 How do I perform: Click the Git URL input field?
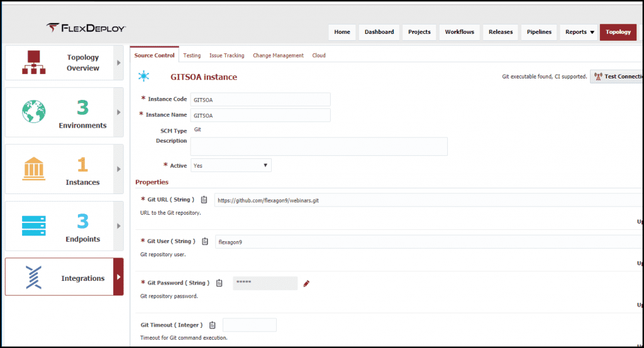point(428,200)
